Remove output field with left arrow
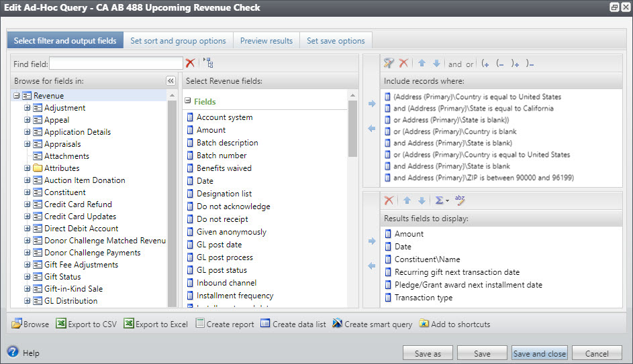The image size is (633, 364). click(372, 266)
